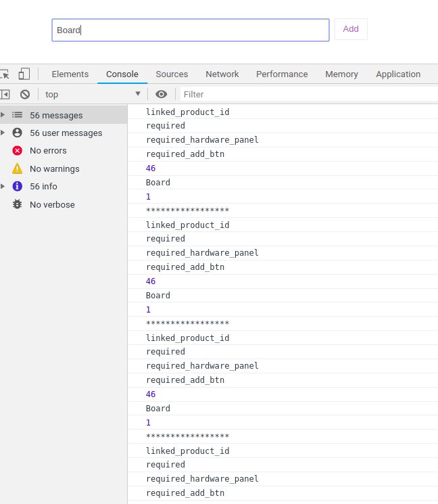Switch to the Elements tab
Screen dimensions: 438x504
point(70,74)
